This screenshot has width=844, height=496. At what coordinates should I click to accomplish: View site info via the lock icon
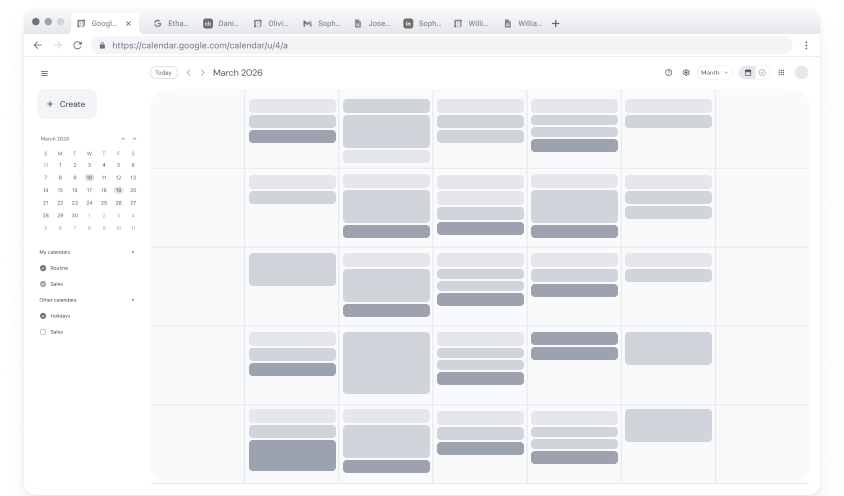pyautogui.click(x=102, y=46)
